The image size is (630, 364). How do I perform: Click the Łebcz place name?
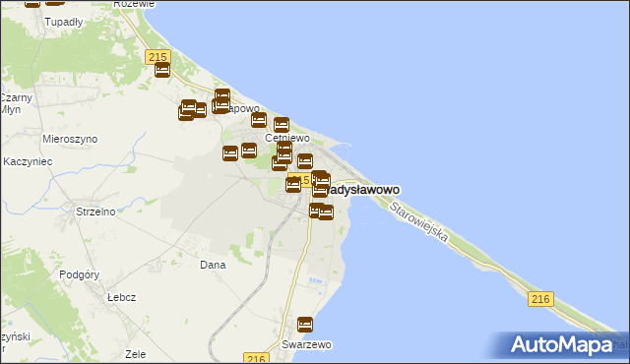point(122,297)
